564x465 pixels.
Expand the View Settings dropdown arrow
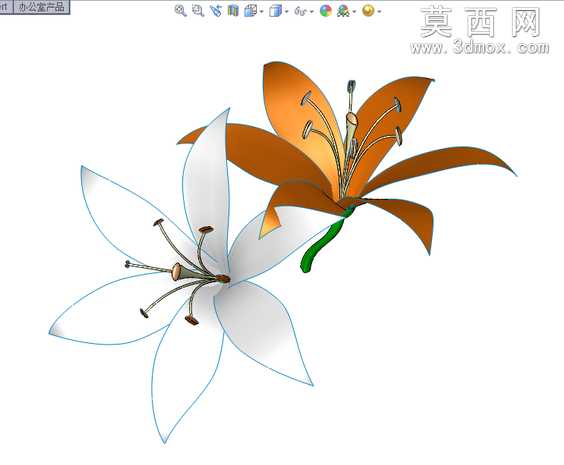tap(379, 12)
